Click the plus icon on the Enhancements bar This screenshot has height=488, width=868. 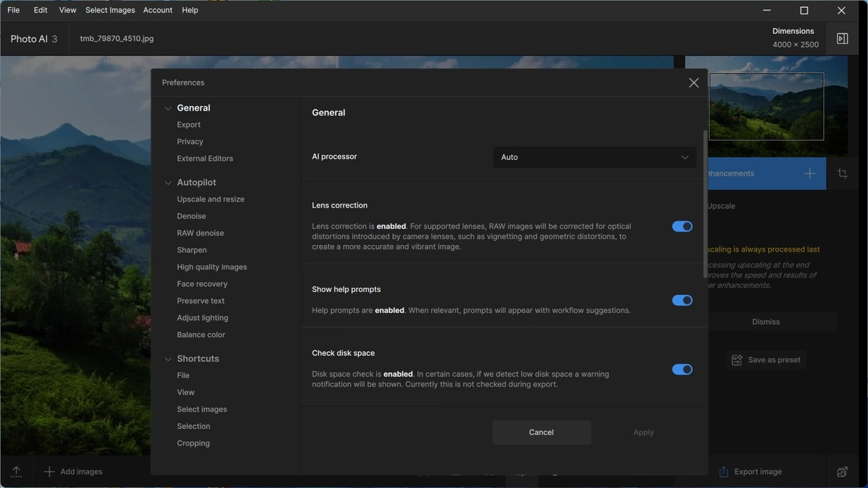tap(809, 174)
